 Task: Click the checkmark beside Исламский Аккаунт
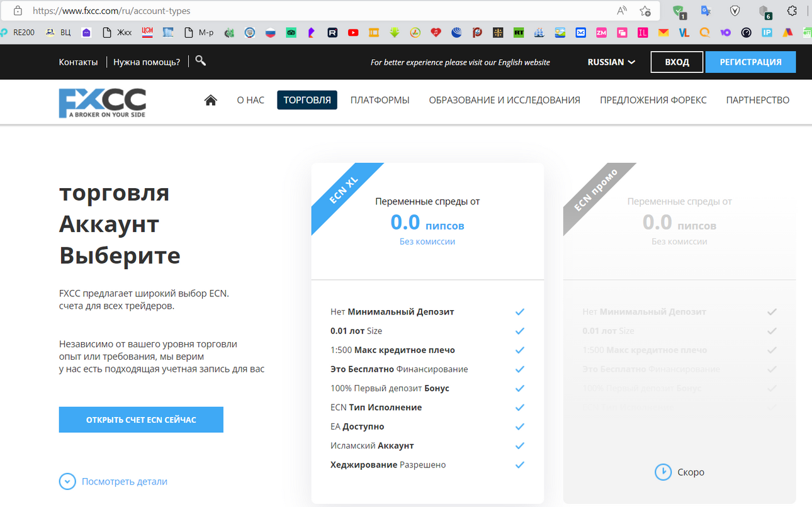(519, 445)
